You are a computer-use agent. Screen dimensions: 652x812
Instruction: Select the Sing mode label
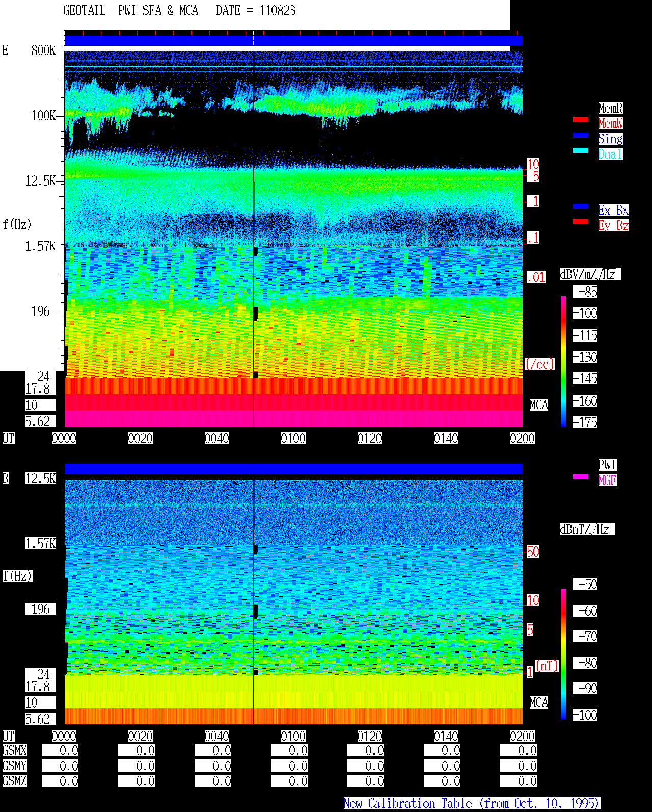[610, 139]
